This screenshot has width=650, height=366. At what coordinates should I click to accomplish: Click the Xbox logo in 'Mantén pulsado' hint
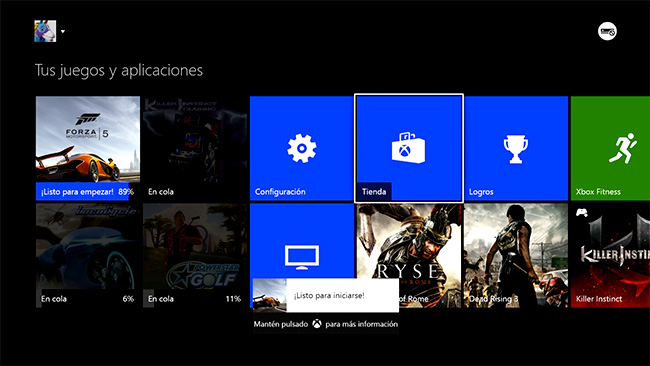point(317,324)
